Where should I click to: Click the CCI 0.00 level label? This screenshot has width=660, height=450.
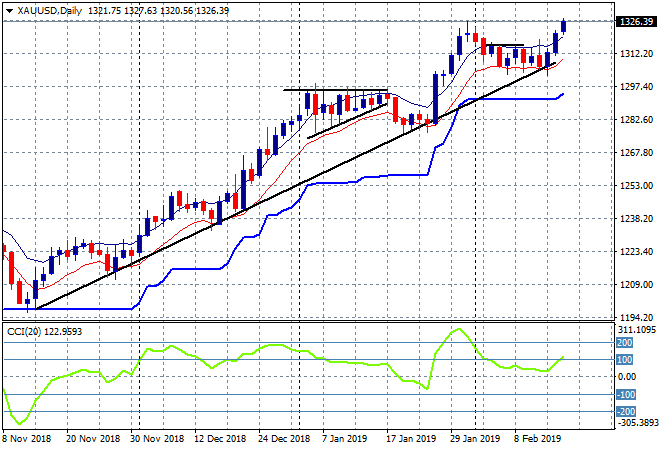[x=628, y=377]
